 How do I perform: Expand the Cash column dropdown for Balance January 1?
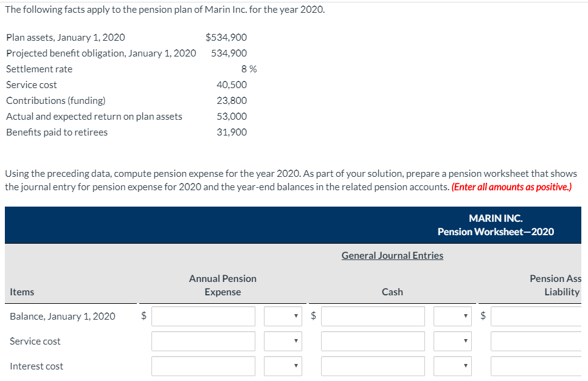[x=452, y=316]
